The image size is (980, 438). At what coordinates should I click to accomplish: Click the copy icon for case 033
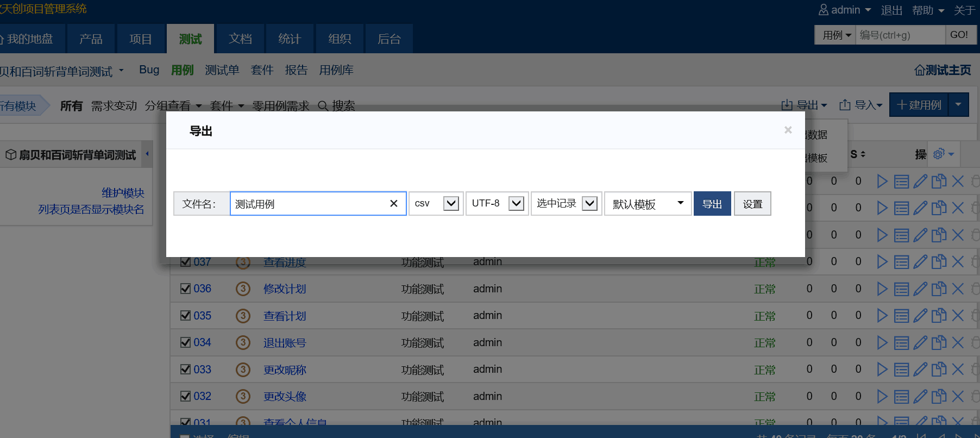pyautogui.click(x=939, y=370)
